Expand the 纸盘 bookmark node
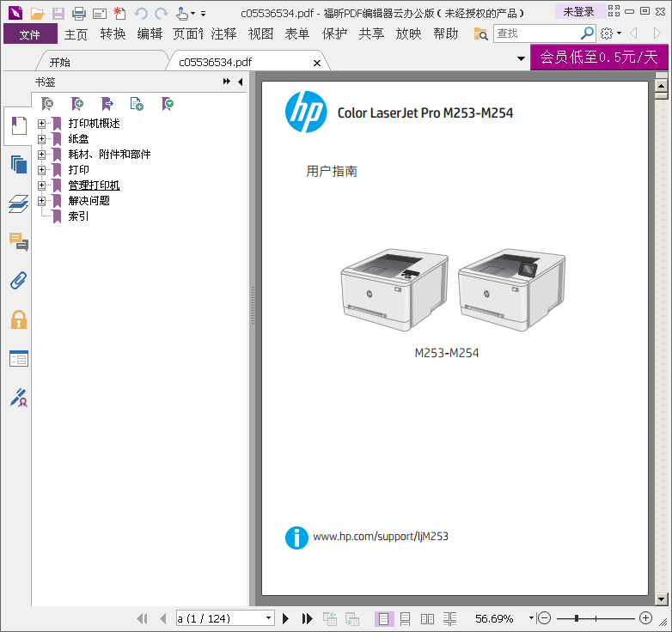Image resolution: width=672 pixels, height=632 pixels. click(41, 139)
